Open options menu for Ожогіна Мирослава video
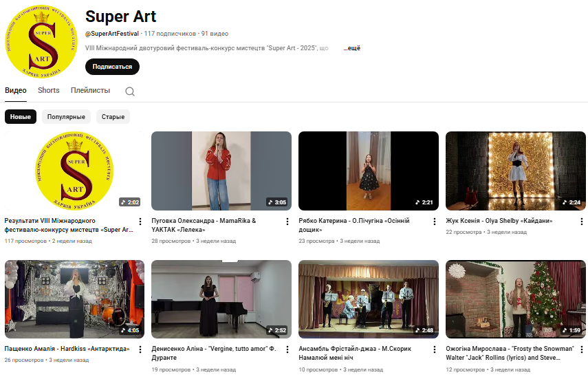Viewport: 588px width, 377px height. tap(582, 349)
